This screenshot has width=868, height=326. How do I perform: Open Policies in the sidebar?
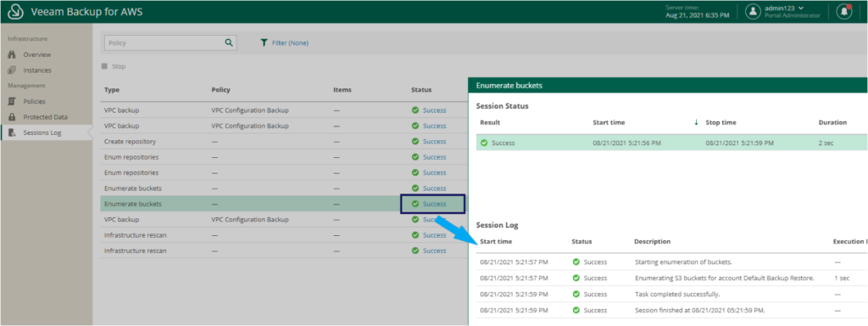tap(34, 102)
